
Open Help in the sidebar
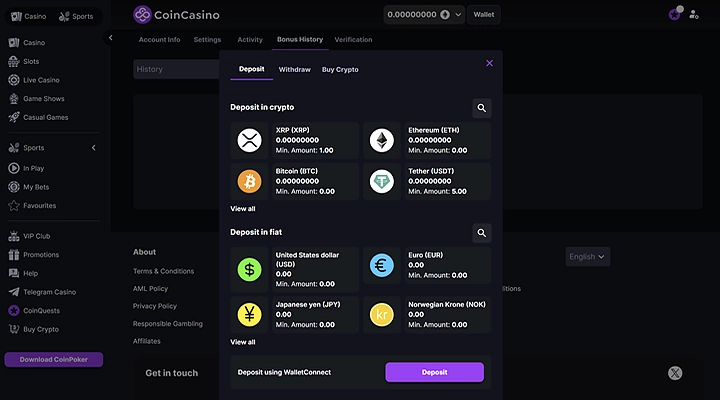point(23,274)
